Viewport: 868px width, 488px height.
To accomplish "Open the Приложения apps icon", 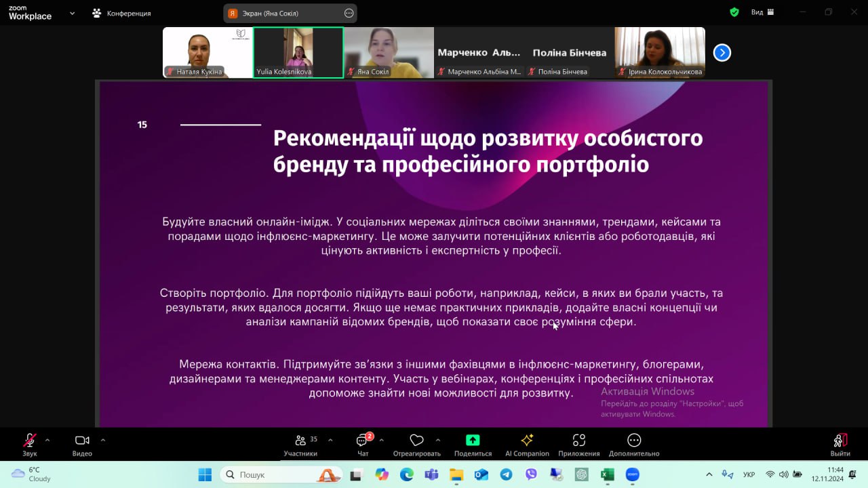I will [x=578, y=441].
